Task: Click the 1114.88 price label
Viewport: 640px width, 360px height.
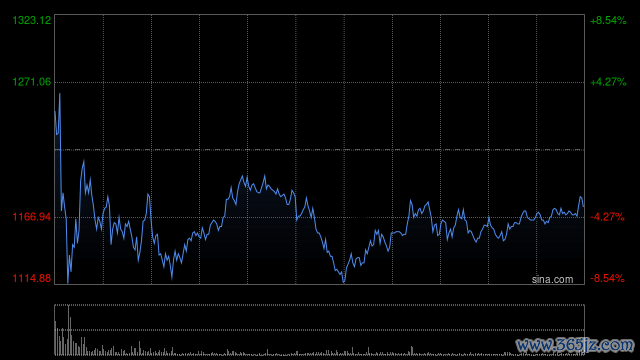Action: point(32,278)
